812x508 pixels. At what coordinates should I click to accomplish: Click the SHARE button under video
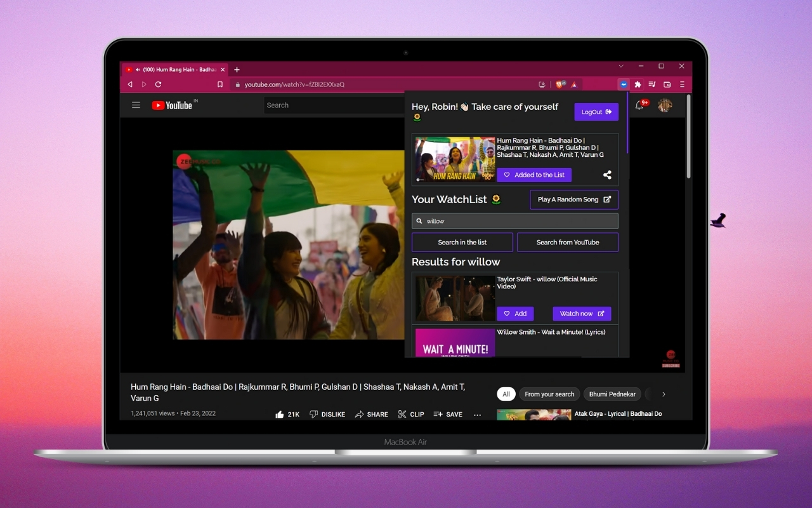tap(372, 414)
